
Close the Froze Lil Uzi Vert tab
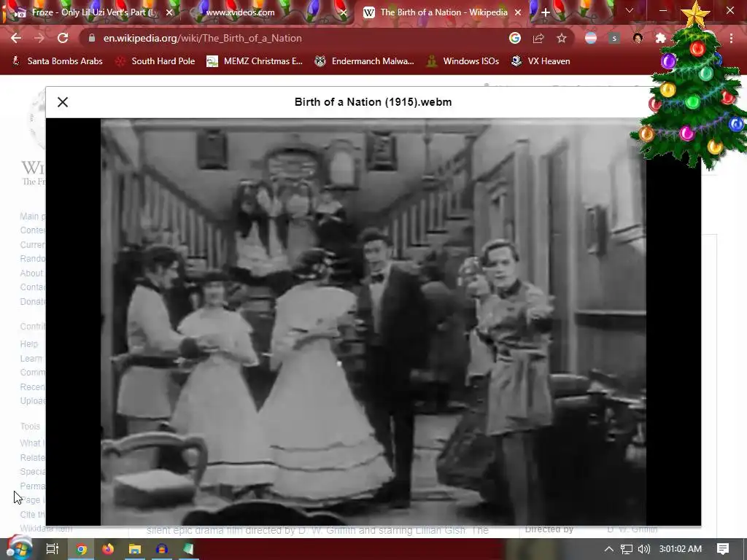(169, 12)
